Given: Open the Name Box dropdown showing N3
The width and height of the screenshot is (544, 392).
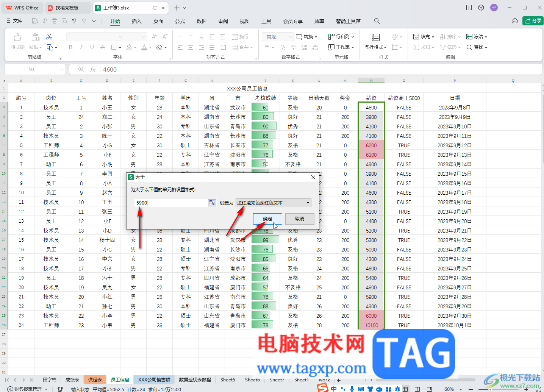Looking at the screenshot, I should pyautogui.click(x=61, y=69).
